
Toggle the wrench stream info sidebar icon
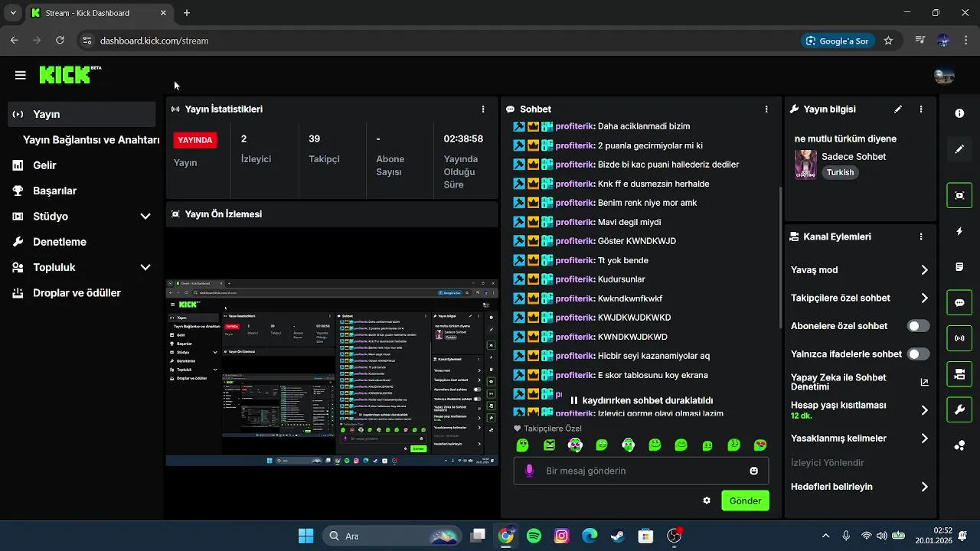[959, 410]
